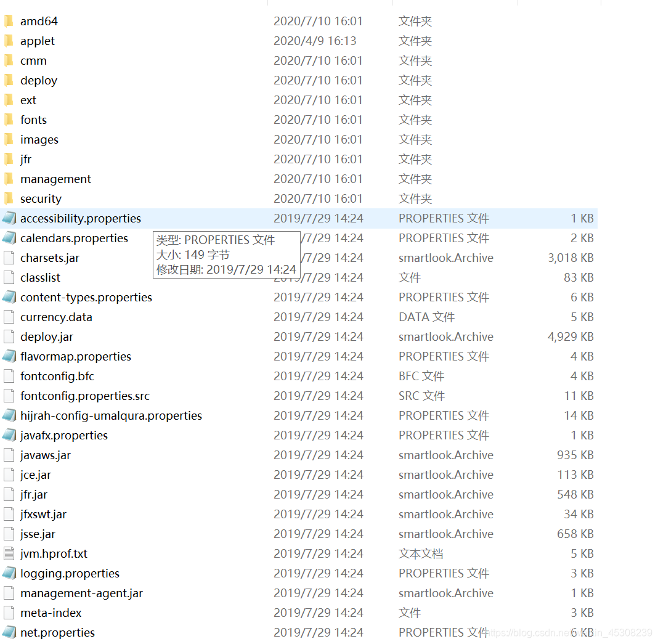Click the flavormap.properties file icon
The height and width of the screenshot is (644, 658).
(x=9, y=356)
